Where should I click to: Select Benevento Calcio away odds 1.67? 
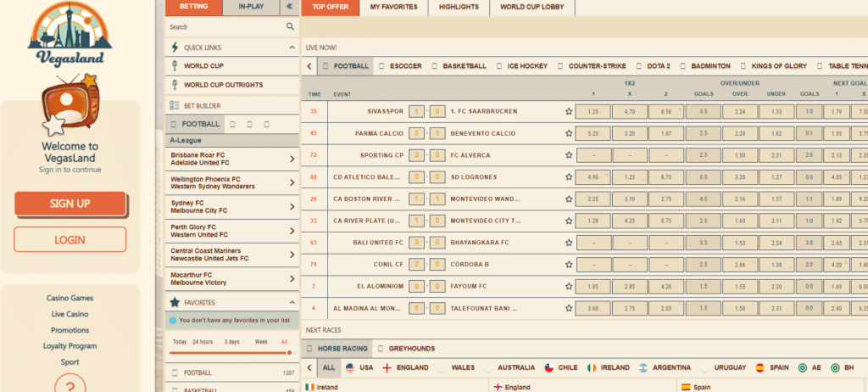[666, 133]
